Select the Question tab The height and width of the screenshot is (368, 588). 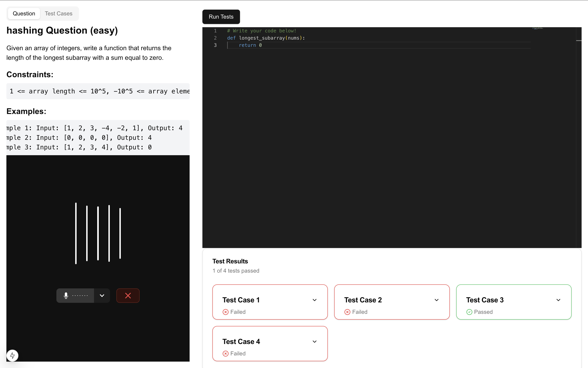[x=24, y=13]
